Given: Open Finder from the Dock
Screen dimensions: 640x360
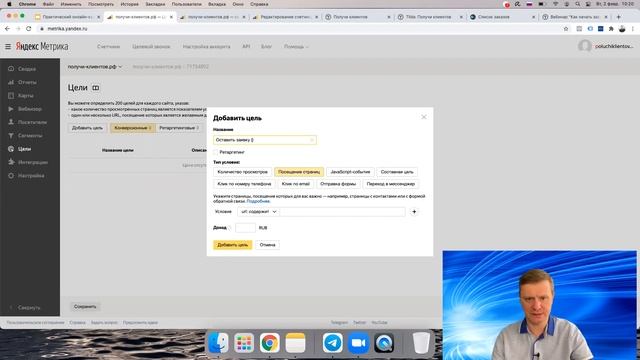Looking at the screenshot, I should click(x=219, y=342).
